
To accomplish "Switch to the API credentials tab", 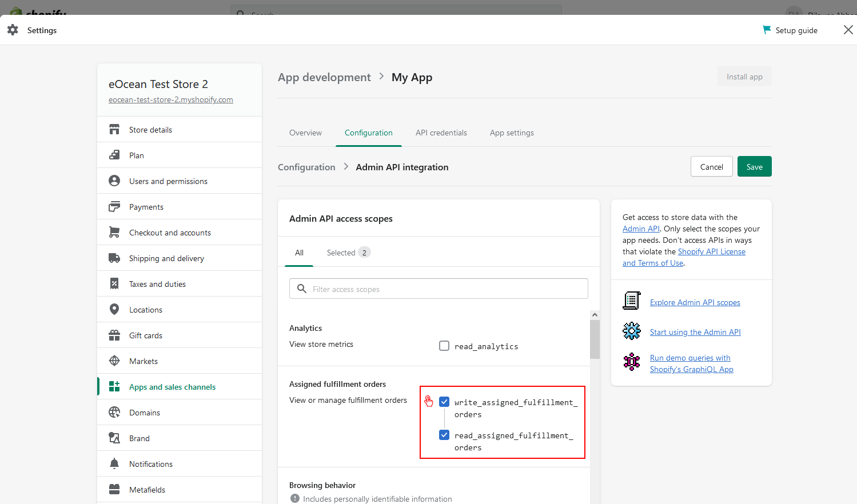I will [x=441, y=133].
